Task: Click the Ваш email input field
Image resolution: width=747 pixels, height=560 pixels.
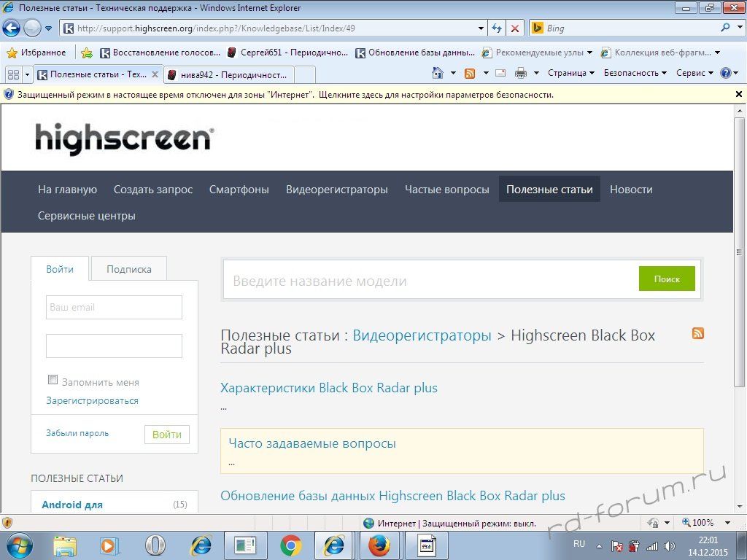Action: point(114,307)
